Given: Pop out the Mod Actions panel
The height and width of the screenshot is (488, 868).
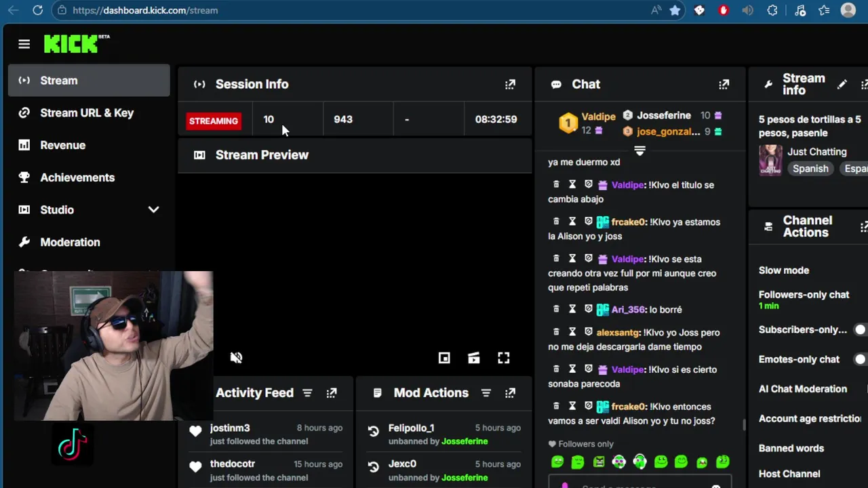Looking at the screenshot, I should tap(510, 393).
